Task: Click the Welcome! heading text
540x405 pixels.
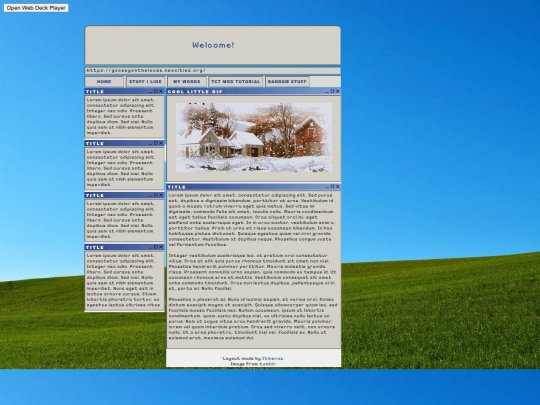Action: (x=213, y=45)
